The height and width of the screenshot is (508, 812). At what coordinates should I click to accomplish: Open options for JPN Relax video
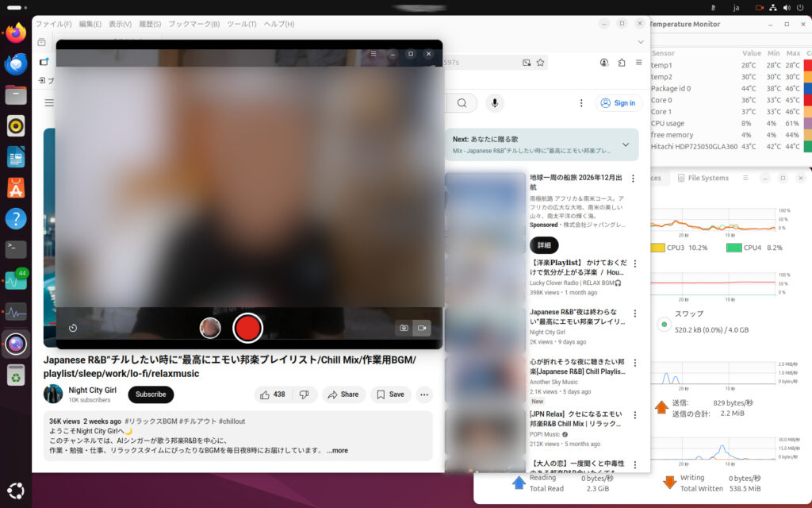[x=635, y=415]
